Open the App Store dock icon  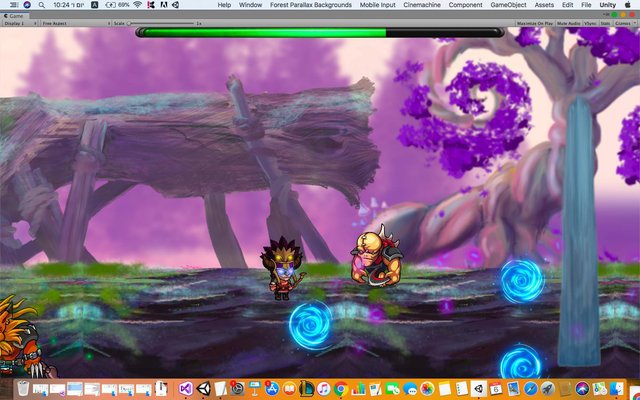click(272, 388)
